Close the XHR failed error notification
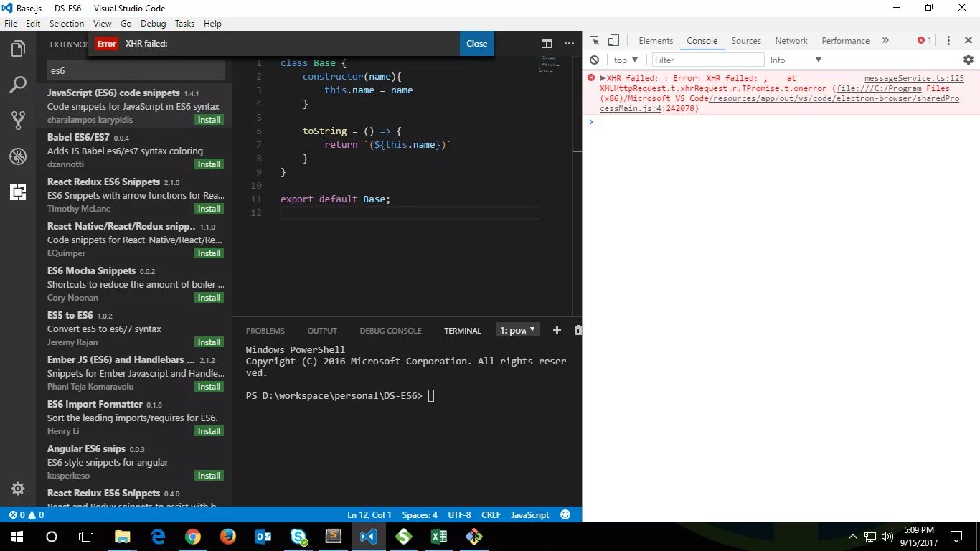 [x=477, y=44]
